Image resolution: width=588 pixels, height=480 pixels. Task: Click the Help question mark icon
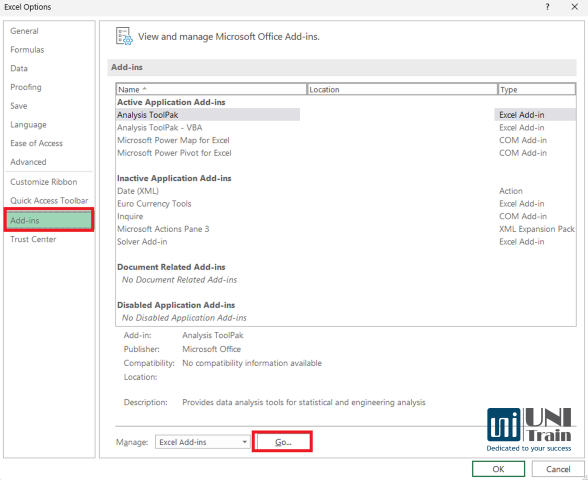coord(548,7)
